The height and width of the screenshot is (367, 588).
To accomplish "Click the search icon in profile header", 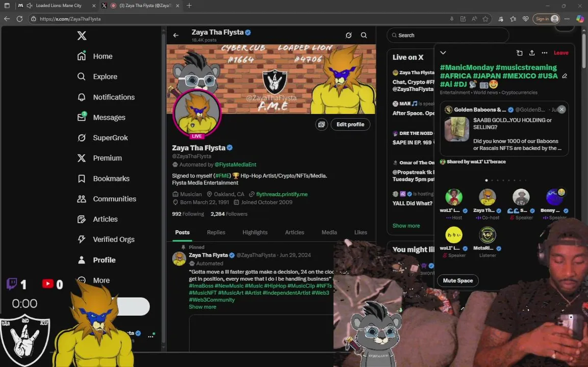I will (364, 35).
